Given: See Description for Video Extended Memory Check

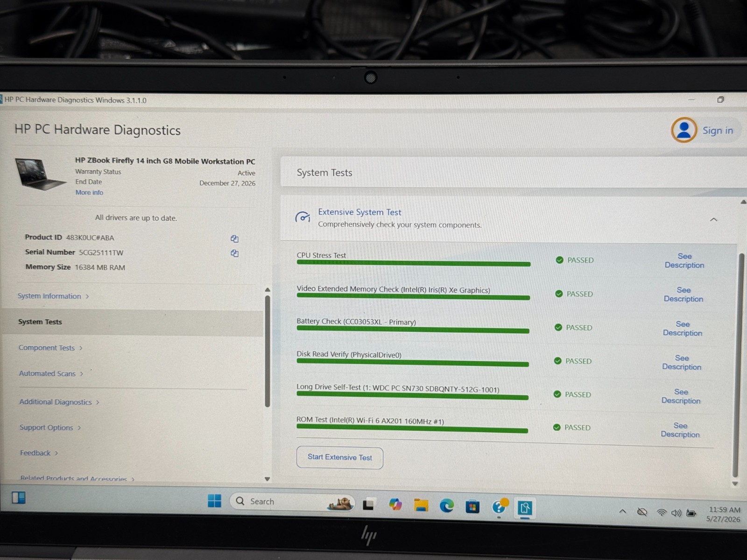Looking at the screenshot, I should coord(684,294).
